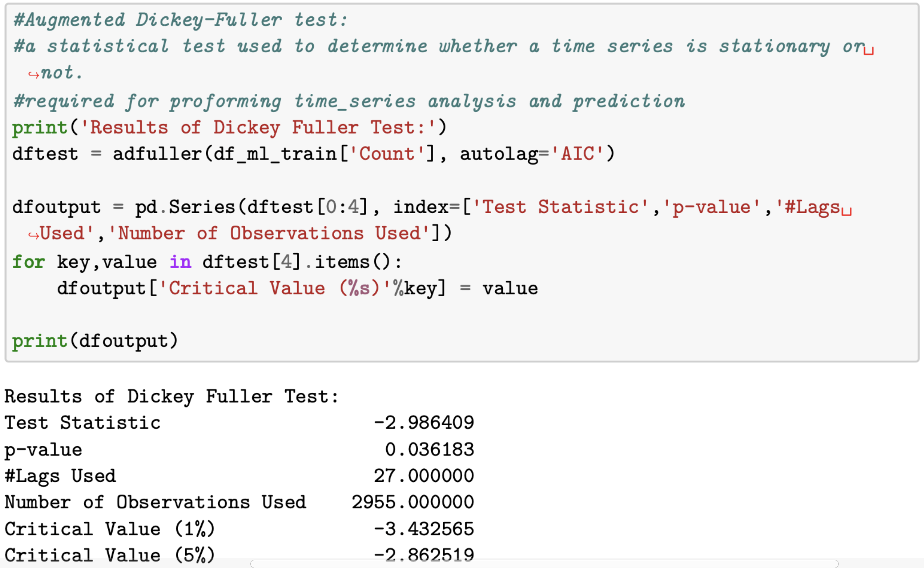The height and width of the screenshot is (568, 924).
Task: Click the 'print(dfoutput)' statement
Action: [x=95, y=341]
